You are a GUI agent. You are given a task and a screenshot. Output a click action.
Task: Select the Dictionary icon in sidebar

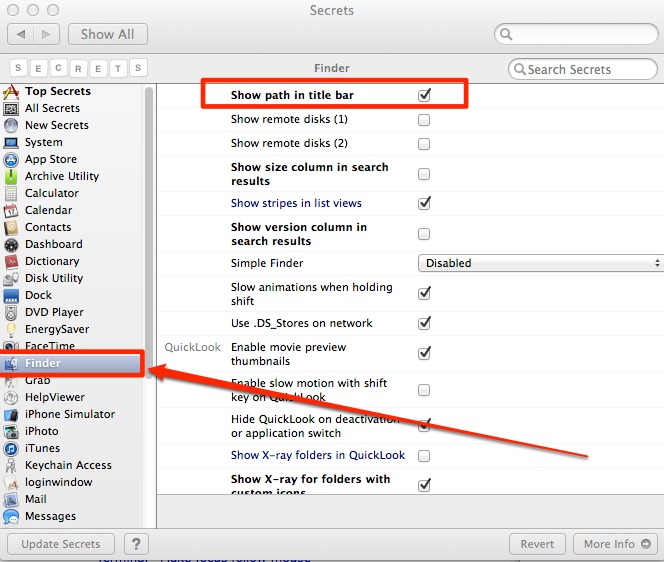pyautogui.click(x=11, y=261)
